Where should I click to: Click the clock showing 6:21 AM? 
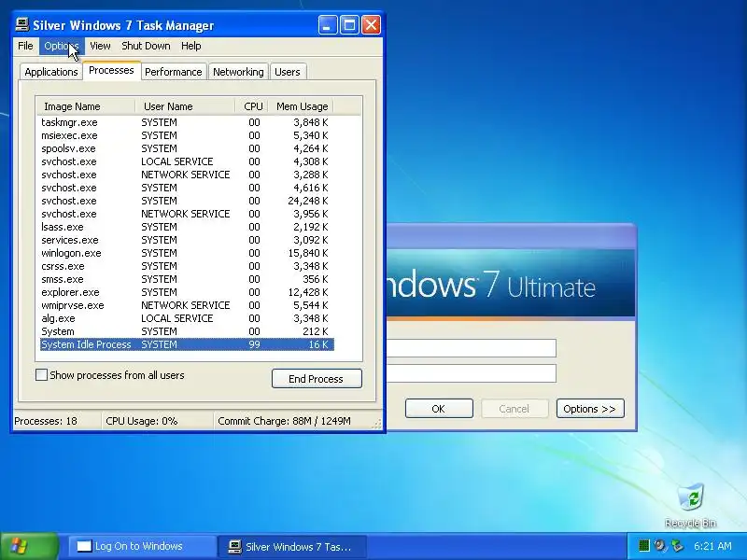click(x=712, y=546)
